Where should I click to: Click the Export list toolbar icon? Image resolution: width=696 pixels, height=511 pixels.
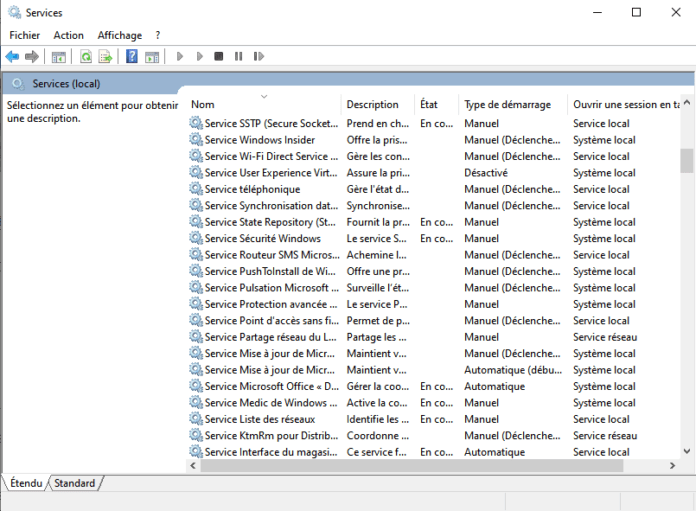[x=105, y=57]
